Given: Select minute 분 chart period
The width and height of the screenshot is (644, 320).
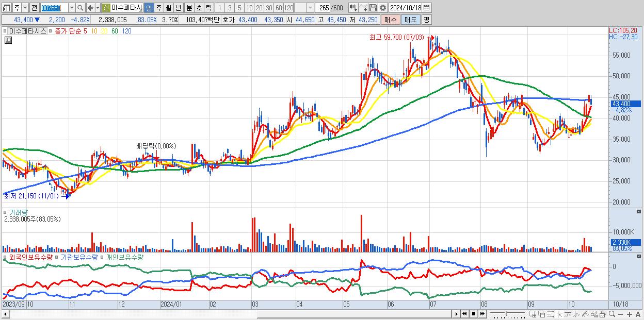Looking at the screenshot, I should [189, 8].
